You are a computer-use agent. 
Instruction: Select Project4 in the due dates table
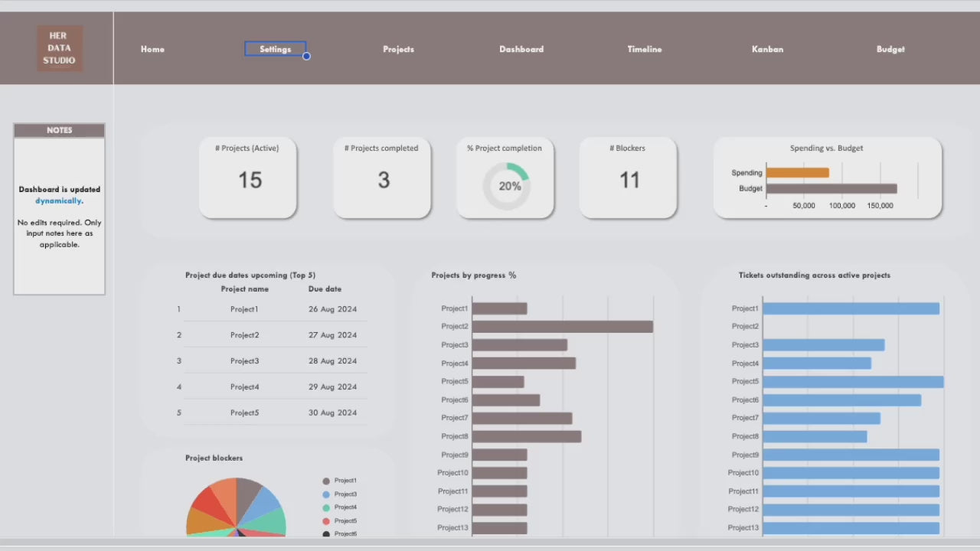click(x=244, y=387)
